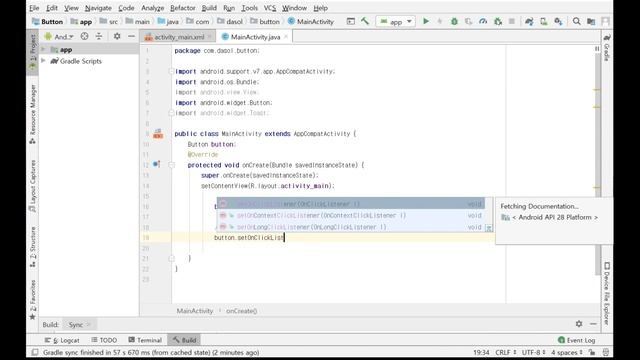640x360 pixels.
Task: Click the status bar lock read-only icon
Action: (592, 352)
